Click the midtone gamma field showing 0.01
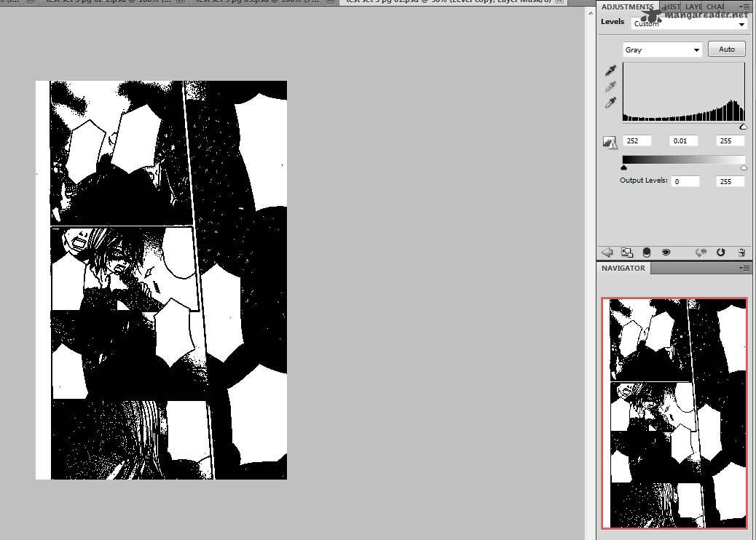 [x=684, y=140]
